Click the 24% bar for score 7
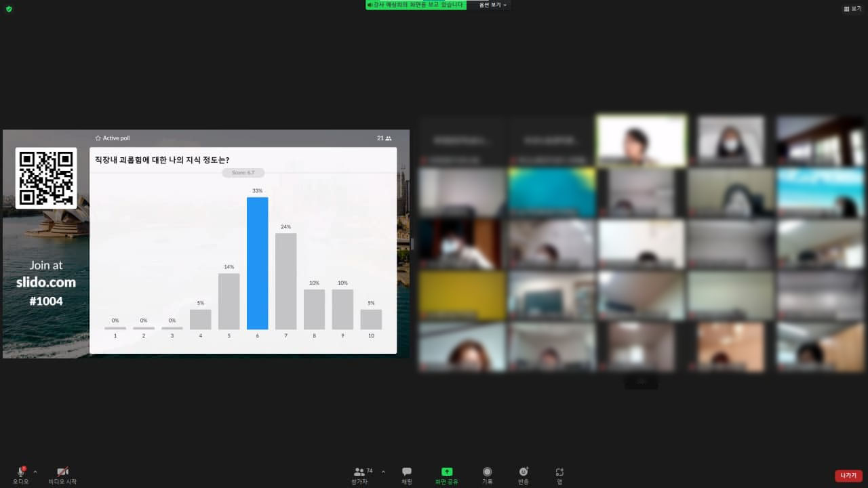This screenshot has width=868, height=488. click(x=285, y=281)
